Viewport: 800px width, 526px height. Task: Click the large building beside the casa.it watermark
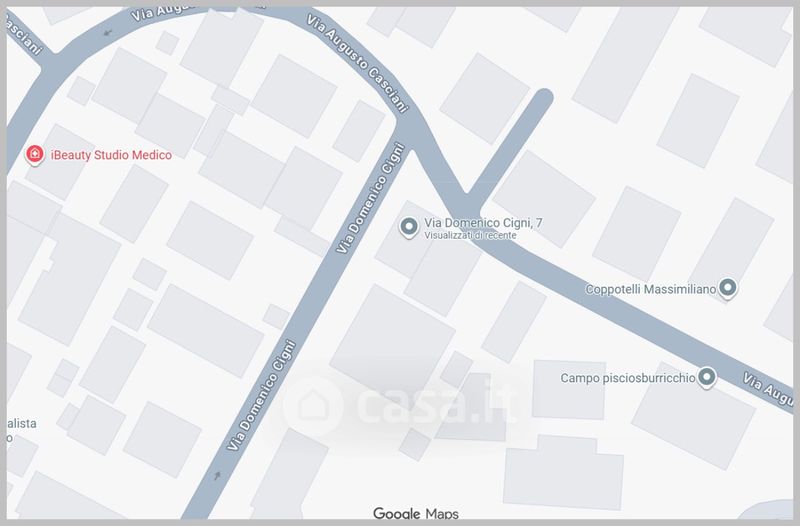[x=392, y=339]
